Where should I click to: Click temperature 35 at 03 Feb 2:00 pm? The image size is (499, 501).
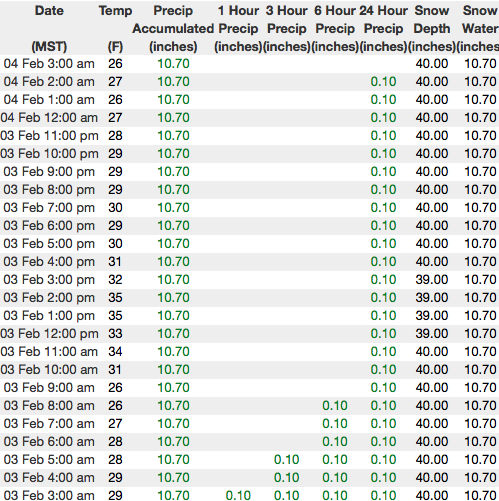pos(115,298)
